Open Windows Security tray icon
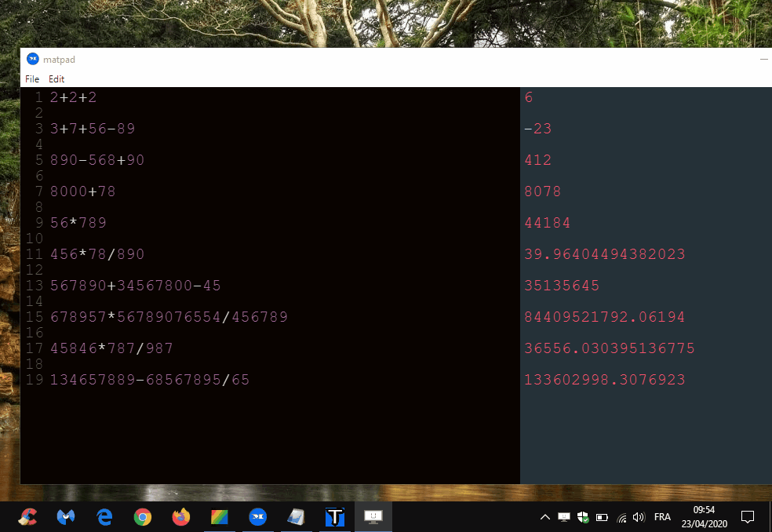This screenshot has width=772, height=532. [583, 517]
